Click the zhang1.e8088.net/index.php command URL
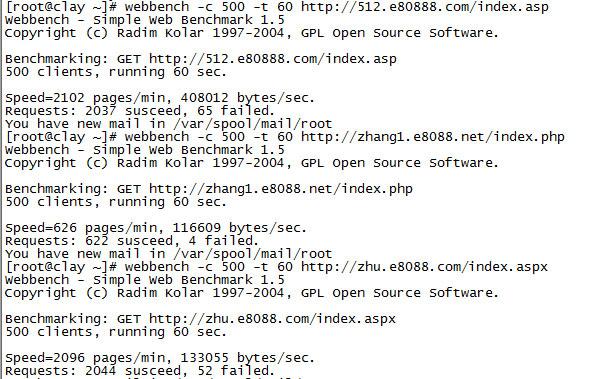This screenshot has height=379, width=615. [x=433, y=137]
